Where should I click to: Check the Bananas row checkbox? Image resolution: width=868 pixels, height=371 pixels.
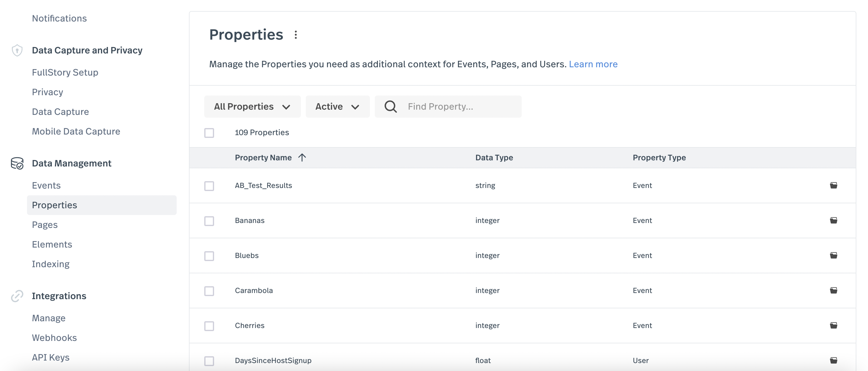209,221
